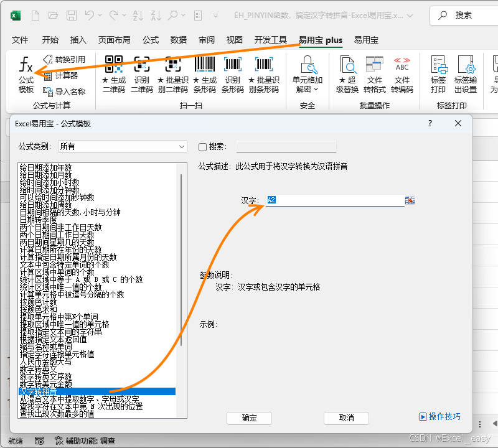
Task: Open the 公式模板 formula template tool
Action: [x=26, y=75]
